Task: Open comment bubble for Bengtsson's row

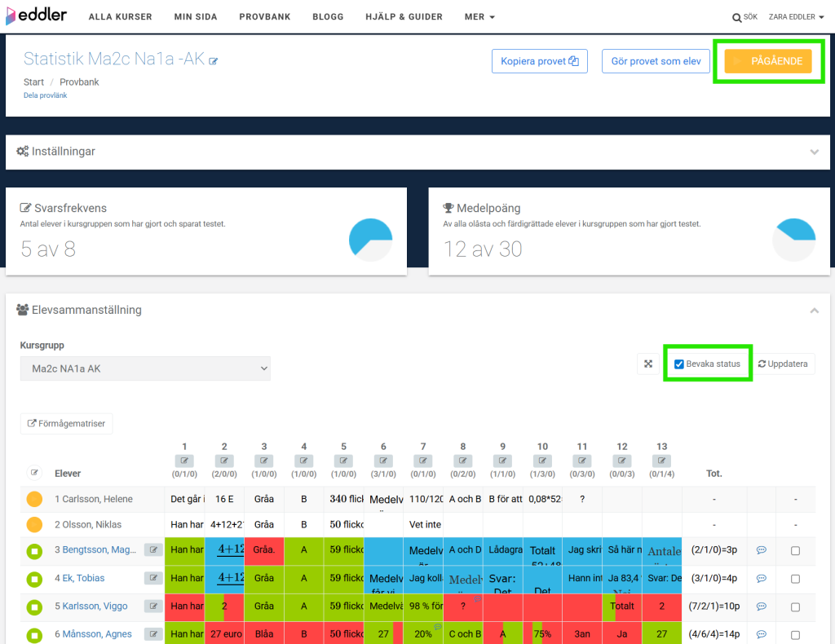Action: click(762, 550)
